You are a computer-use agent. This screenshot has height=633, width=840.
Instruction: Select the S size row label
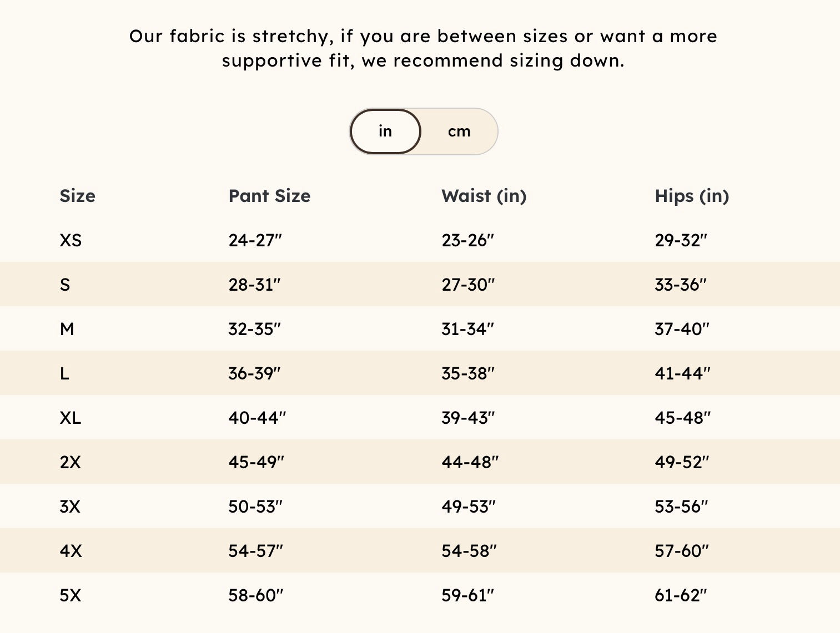click(x=65, y=285)
